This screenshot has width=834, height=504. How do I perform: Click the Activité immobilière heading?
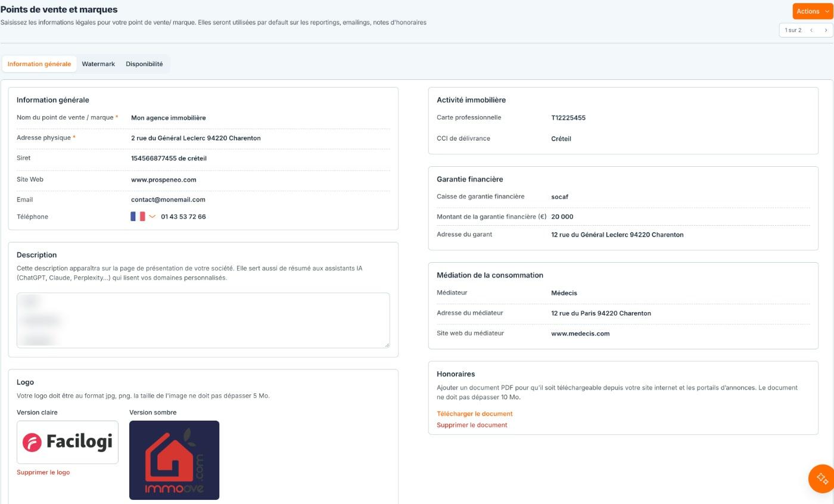pyautogui.click(x=471, y=100)
